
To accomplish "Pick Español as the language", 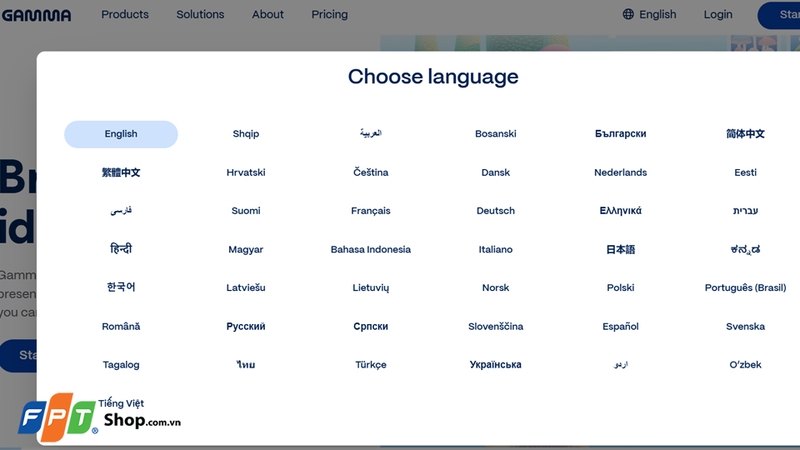I will (620, 326).
